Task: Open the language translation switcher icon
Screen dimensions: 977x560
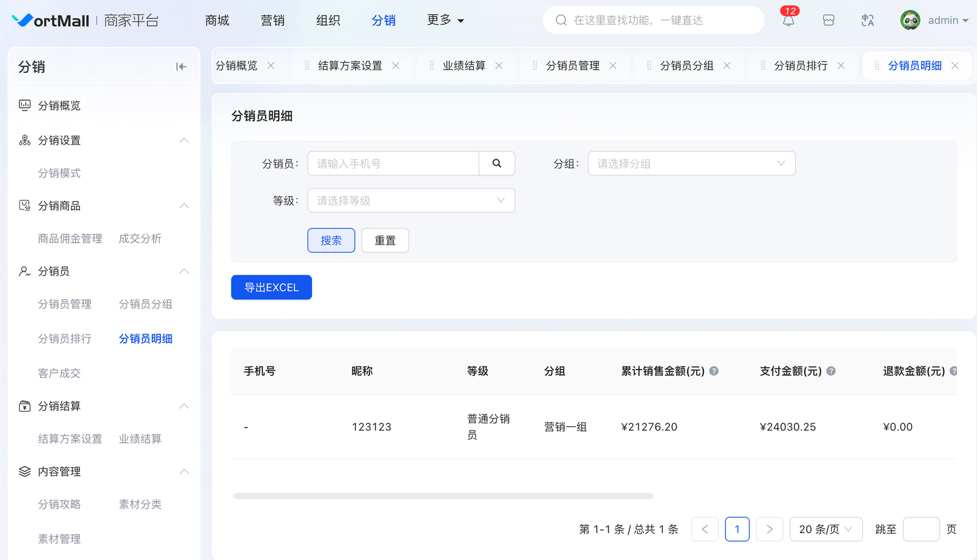Action: point(868,21)
